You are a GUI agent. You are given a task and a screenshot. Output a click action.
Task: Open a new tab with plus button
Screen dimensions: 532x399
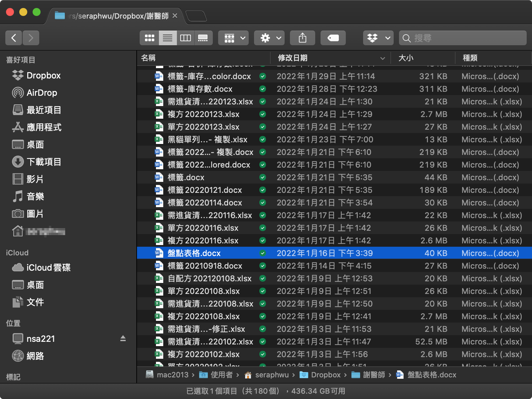coord(196,16)
